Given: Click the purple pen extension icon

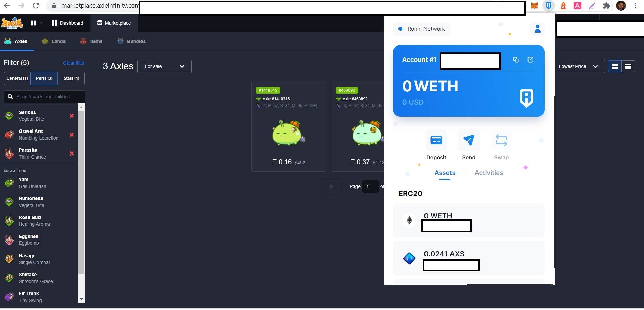Looking at the screenshot, I should [592, 6].
